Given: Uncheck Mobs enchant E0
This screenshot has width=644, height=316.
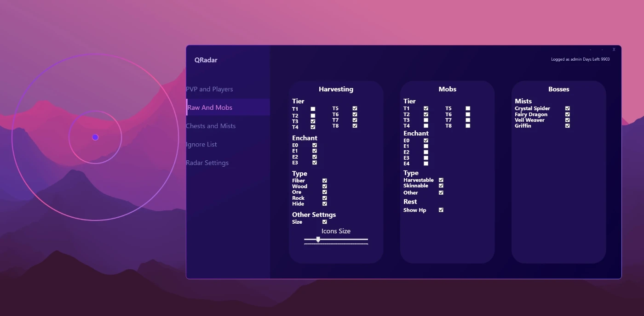Looking at the screenshot, I should click(426, 141).
